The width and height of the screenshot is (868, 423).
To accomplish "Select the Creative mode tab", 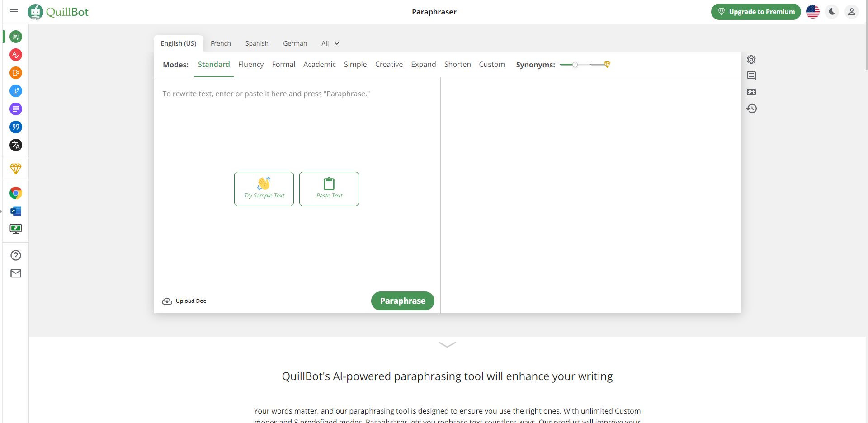I will (389, 64).
